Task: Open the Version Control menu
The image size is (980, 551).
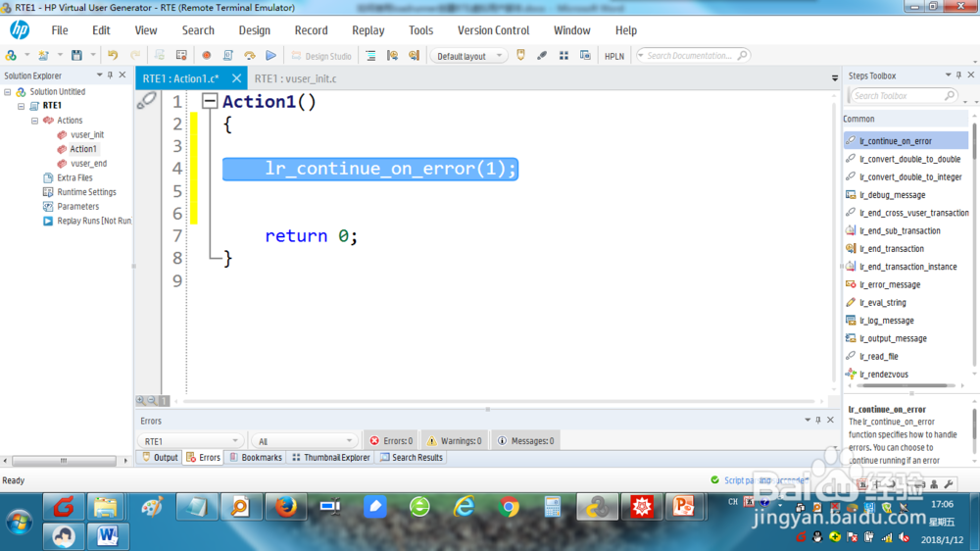Action: point(493,30)
